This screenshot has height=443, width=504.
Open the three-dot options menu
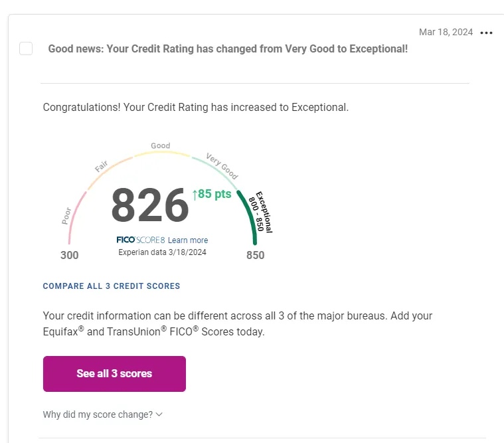pyautogui.click(x=486, y=33)
